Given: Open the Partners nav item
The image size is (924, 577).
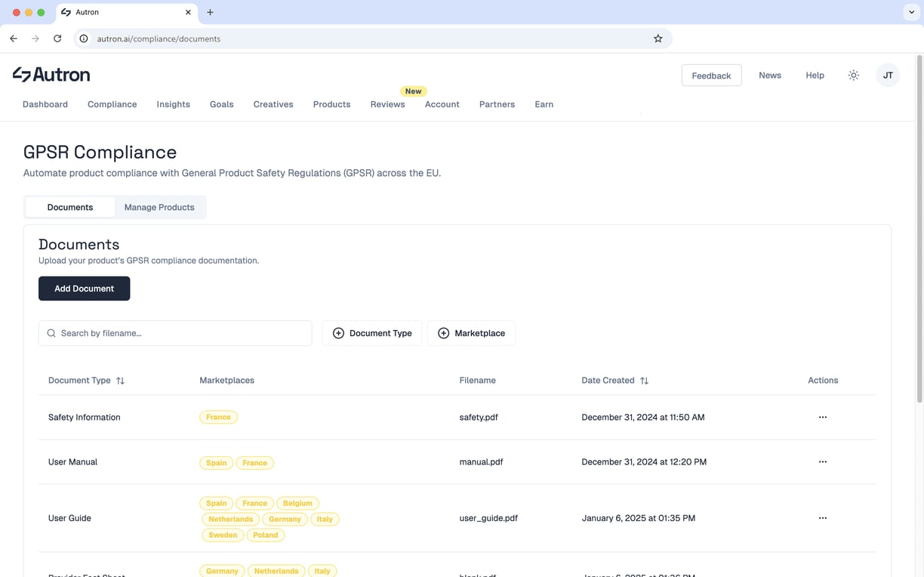Looking at the screenshot, I should point(497,104).
